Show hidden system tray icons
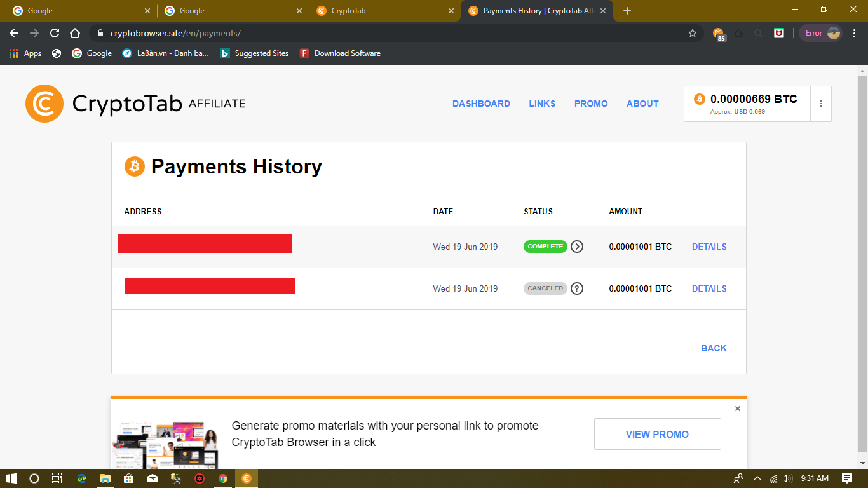Image resolution: width=868 pixels, height=488 pixels. click(757, 478)
